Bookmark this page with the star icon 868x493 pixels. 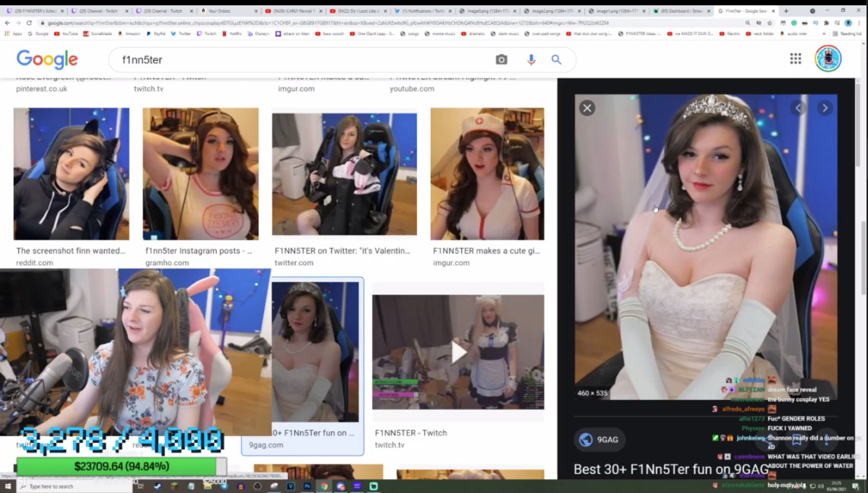tap(769, 24)
